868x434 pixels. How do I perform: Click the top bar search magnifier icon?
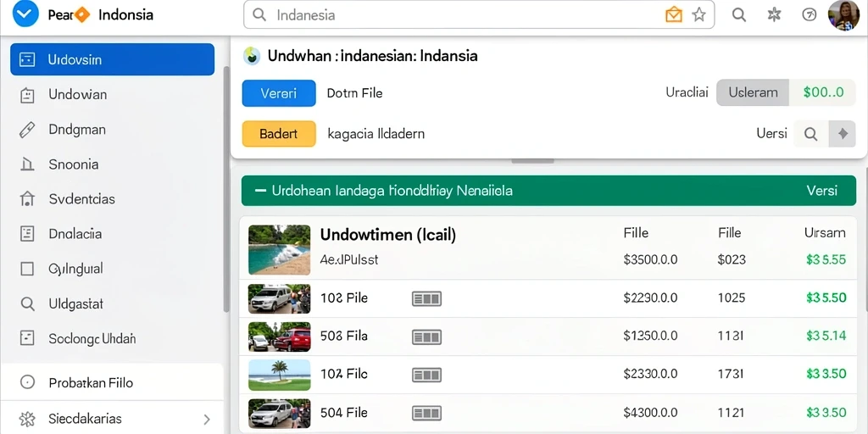click(x=739, y=15)
